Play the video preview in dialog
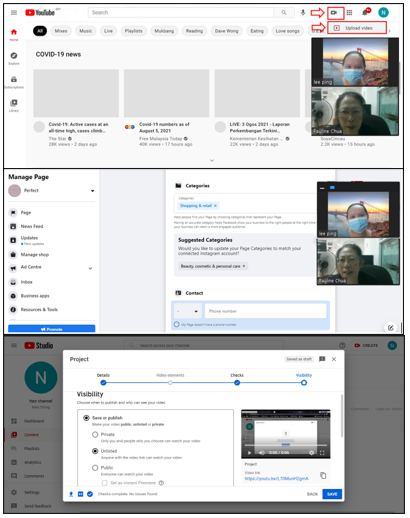The height and width of the screenshot is (518, 410). (249, 452)
